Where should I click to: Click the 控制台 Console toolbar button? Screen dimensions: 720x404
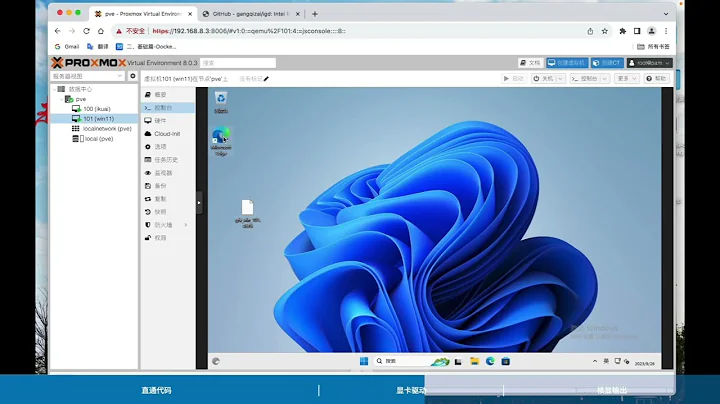585,79
